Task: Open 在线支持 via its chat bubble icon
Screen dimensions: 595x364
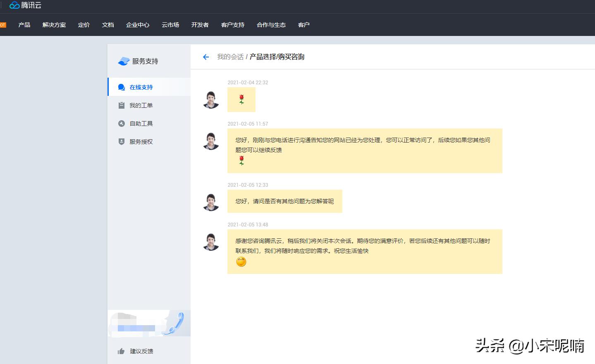Action: (x=121, y=87)
